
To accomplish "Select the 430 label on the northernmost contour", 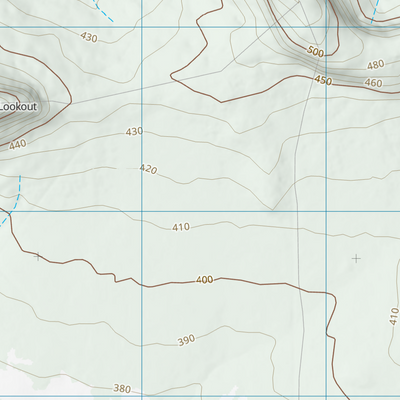I will point(89,38).
